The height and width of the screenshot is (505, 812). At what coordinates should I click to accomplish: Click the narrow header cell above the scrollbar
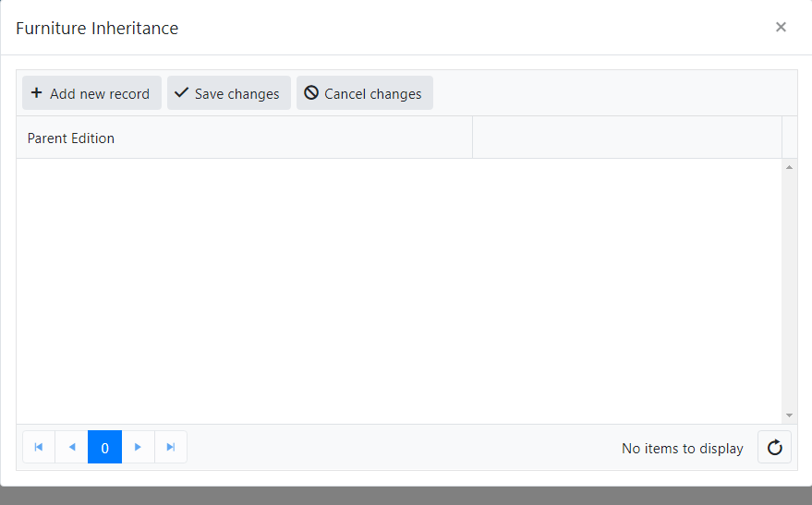[x=790, y=138]
